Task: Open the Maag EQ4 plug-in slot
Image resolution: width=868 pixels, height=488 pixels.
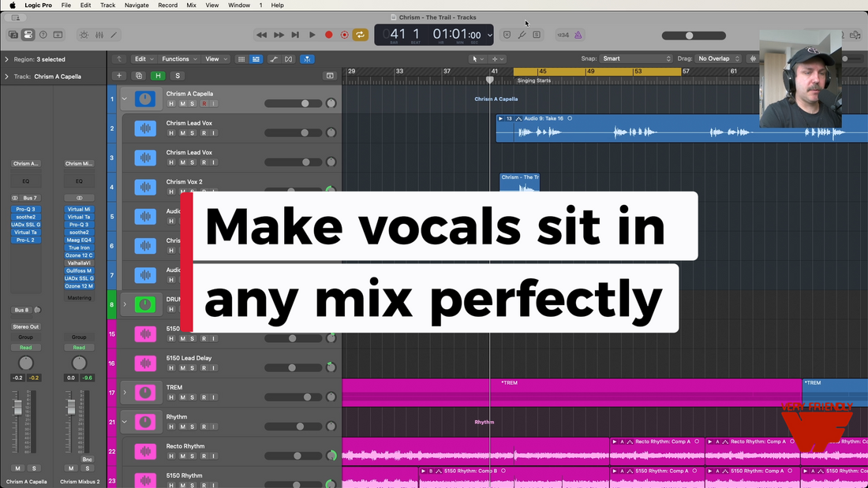Action: click(79, 240)
